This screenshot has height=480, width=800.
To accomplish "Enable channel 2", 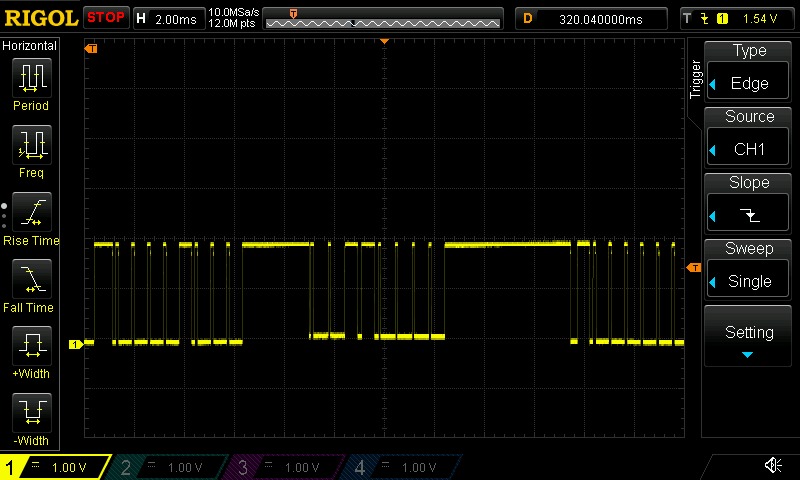I will (x=170, y=467).
